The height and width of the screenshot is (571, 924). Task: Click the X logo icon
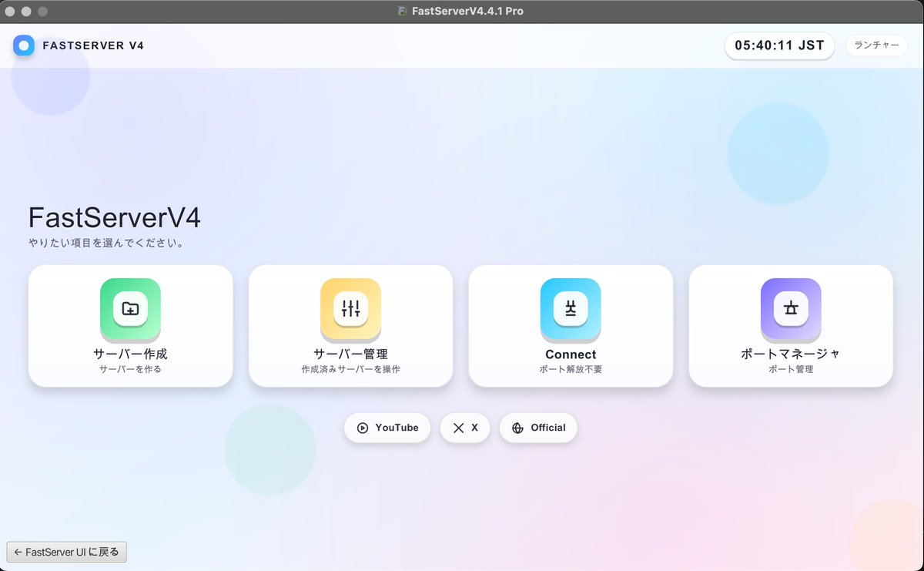[x=459, y=428]
